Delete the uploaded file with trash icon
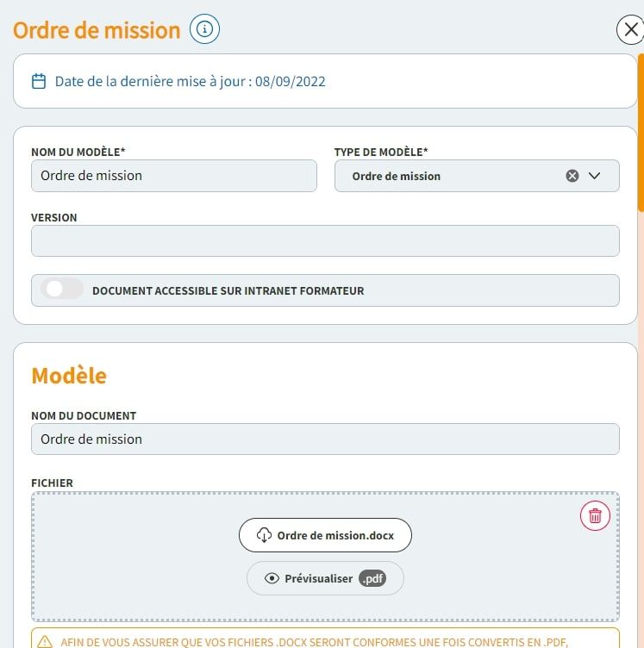This screenshot has height=648, width=644. click(x=595, y=516)
